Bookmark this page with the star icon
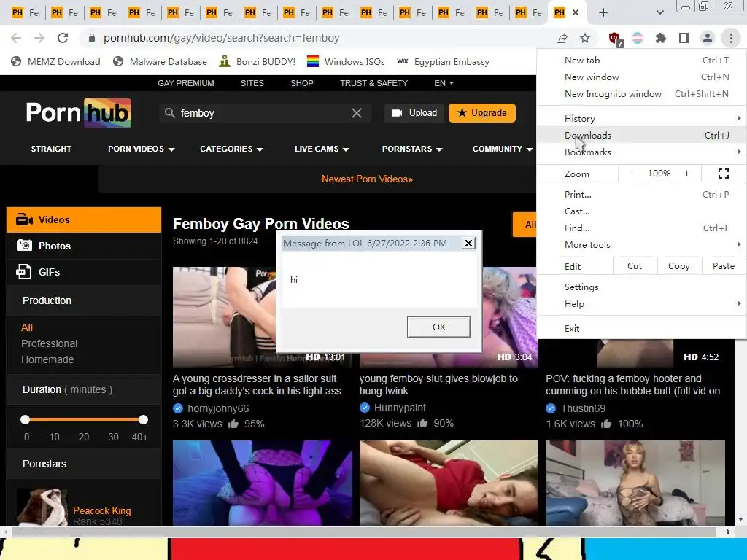 coord(585,38)
